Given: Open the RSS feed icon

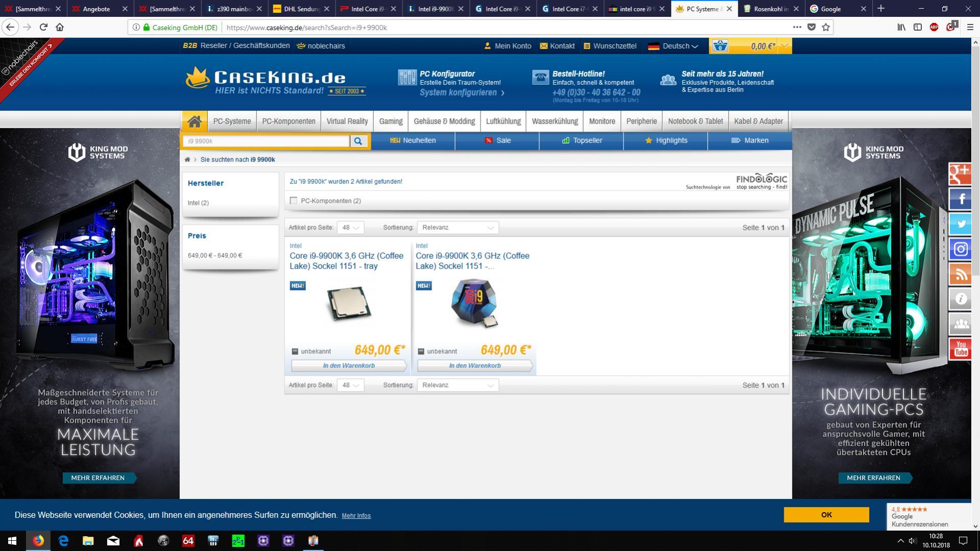Looking at the screenshot, I should 960,274.
